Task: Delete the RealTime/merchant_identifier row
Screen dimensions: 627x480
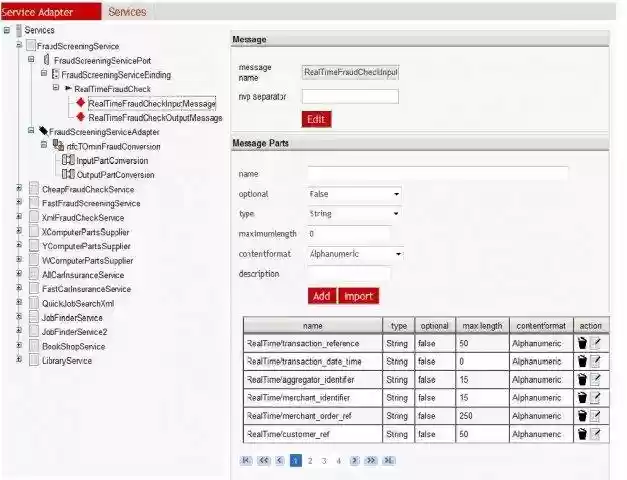Action: (x=582, y=398)
